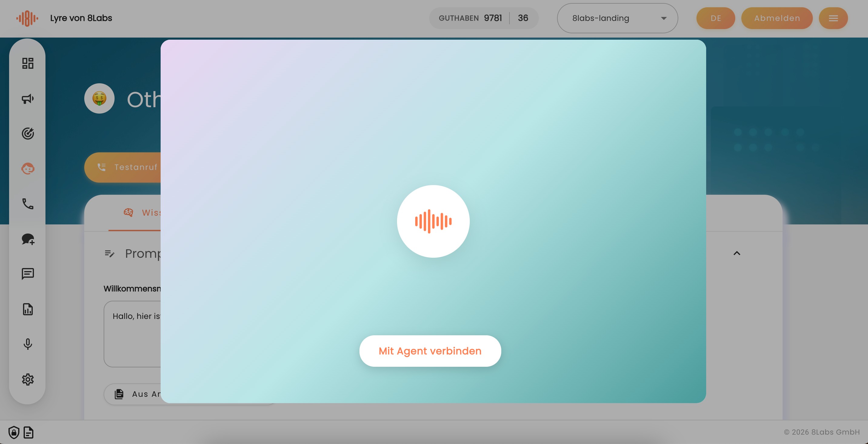Click the prompt edit icon
This screenshot has height=444, width=868.
(x=109, y=253)
